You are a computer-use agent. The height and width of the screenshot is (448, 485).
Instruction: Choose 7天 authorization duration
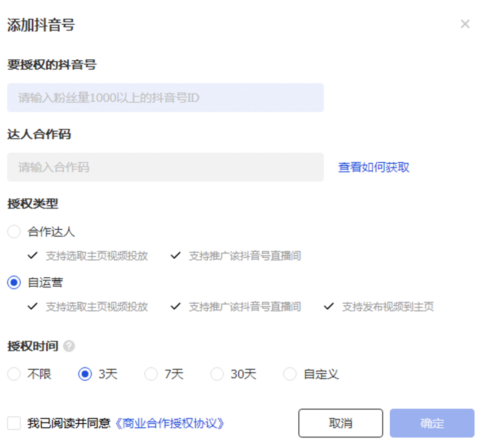151,374
